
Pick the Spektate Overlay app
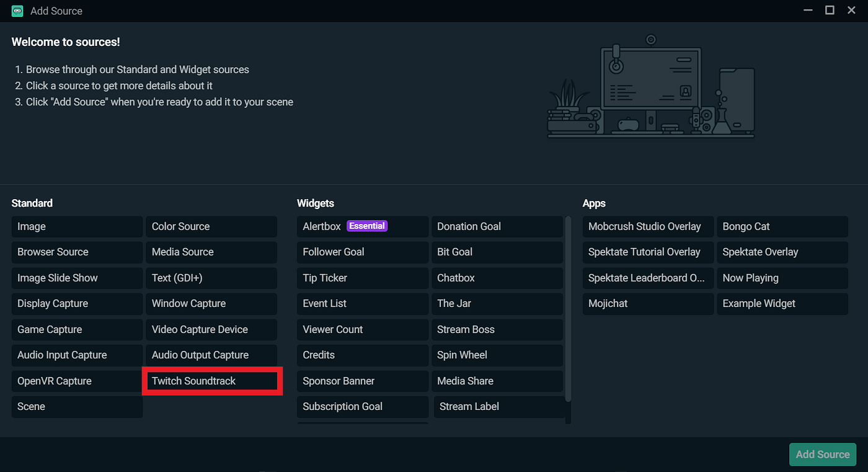pyautogui.click(x=782, y=252)
